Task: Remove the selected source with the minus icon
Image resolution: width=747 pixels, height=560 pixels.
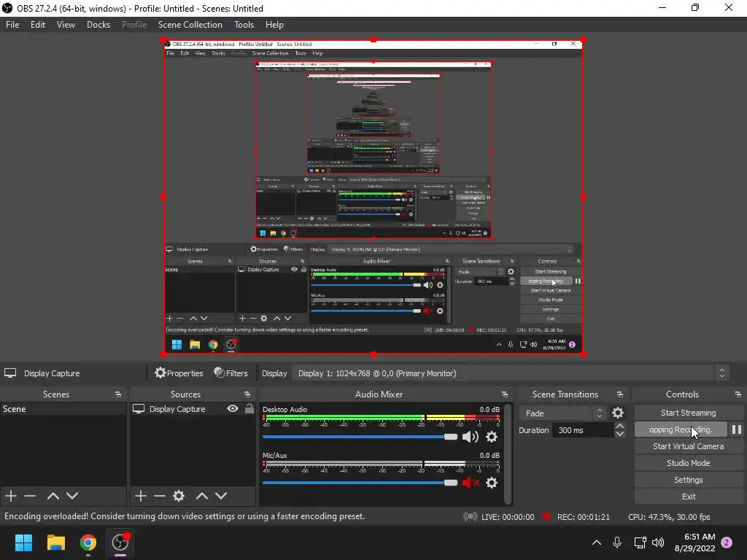Action: click(160, 496)
